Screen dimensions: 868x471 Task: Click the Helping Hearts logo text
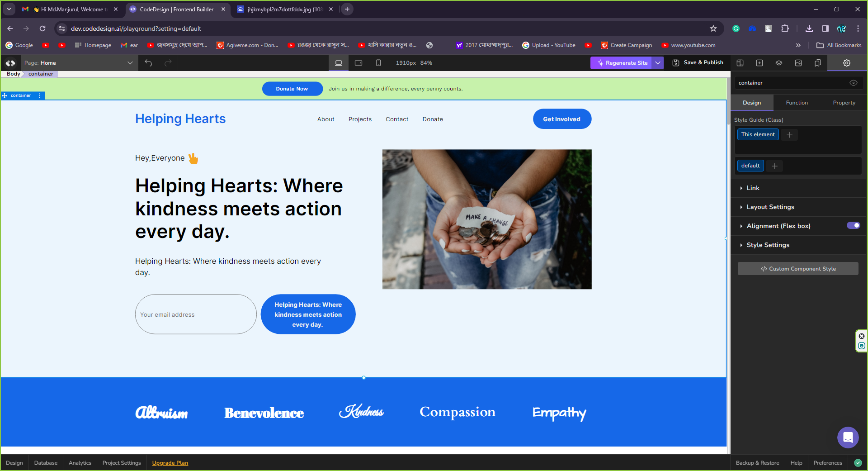(x=180, y=119)
